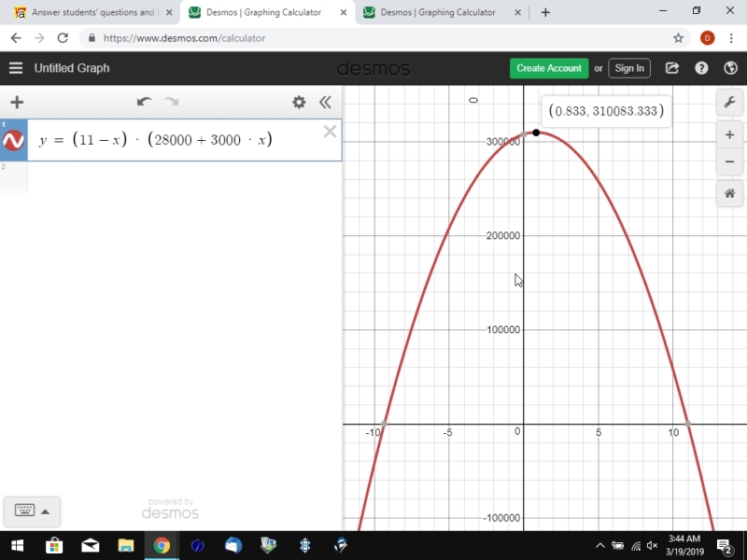This screenshot has width=747, height=560.
Task: Delete expression 1 with the X
Action: (x=330, y=132)
